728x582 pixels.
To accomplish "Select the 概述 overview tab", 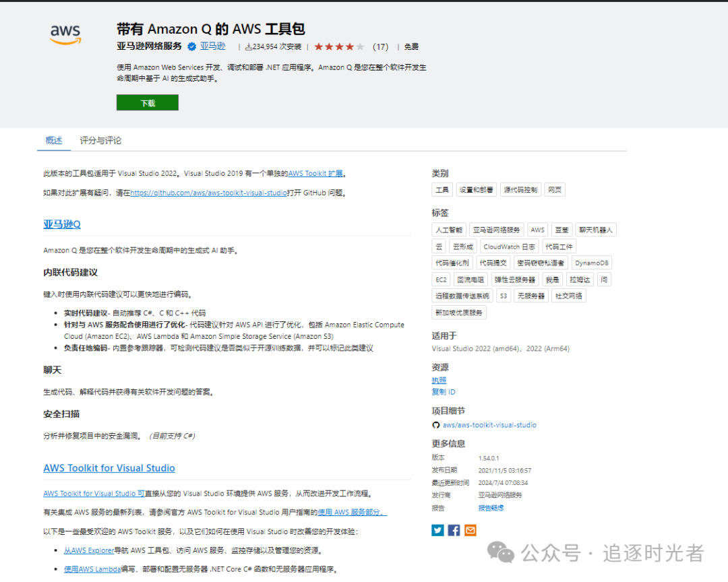I will pyautogui.click(x=54, y=140).
